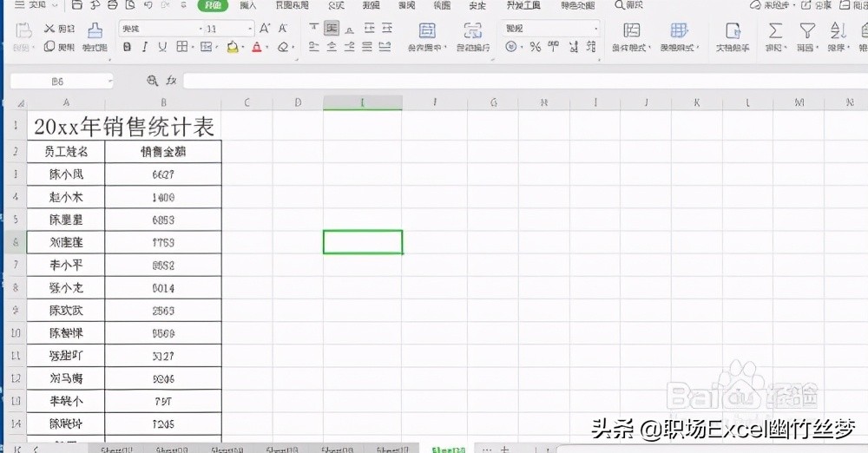Toggle distributed text alignment
Viewport: 868px width, 453px height.
385,47
